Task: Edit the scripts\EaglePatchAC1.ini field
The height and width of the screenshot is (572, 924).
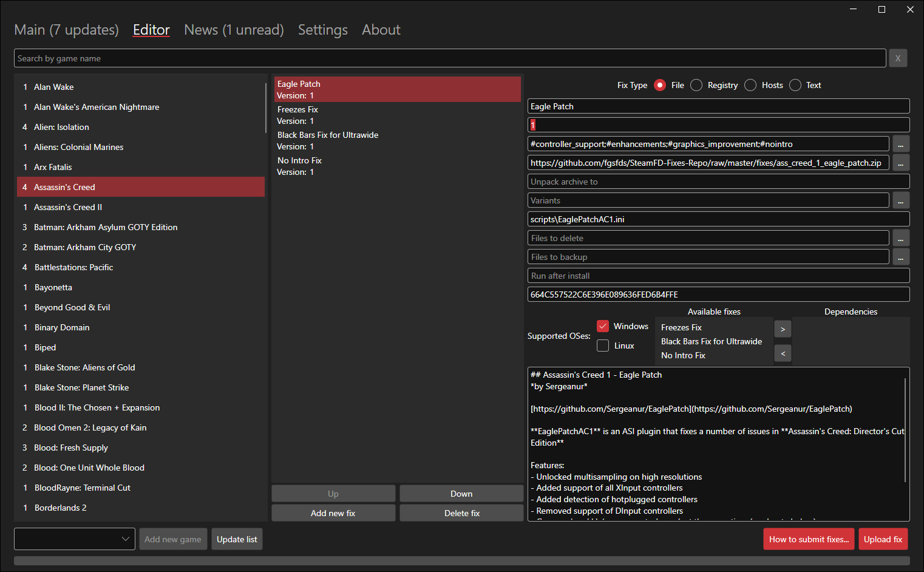Action: tap(719, 219)
